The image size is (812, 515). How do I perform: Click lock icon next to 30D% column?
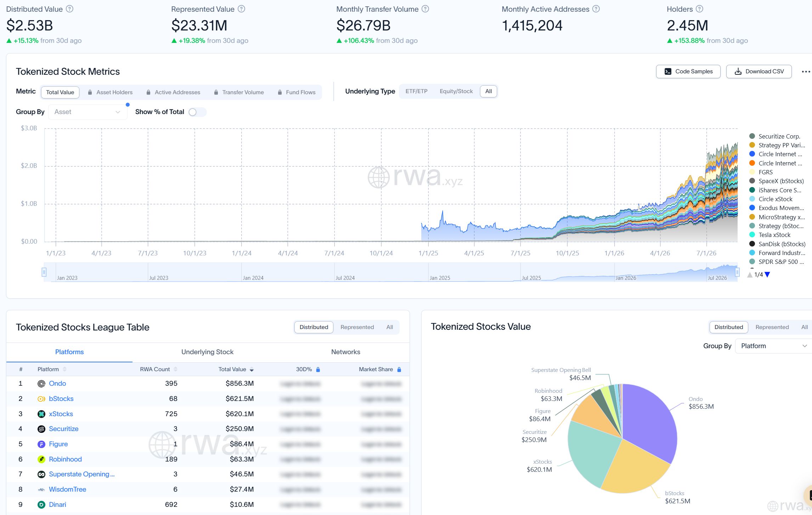[318, 369]
